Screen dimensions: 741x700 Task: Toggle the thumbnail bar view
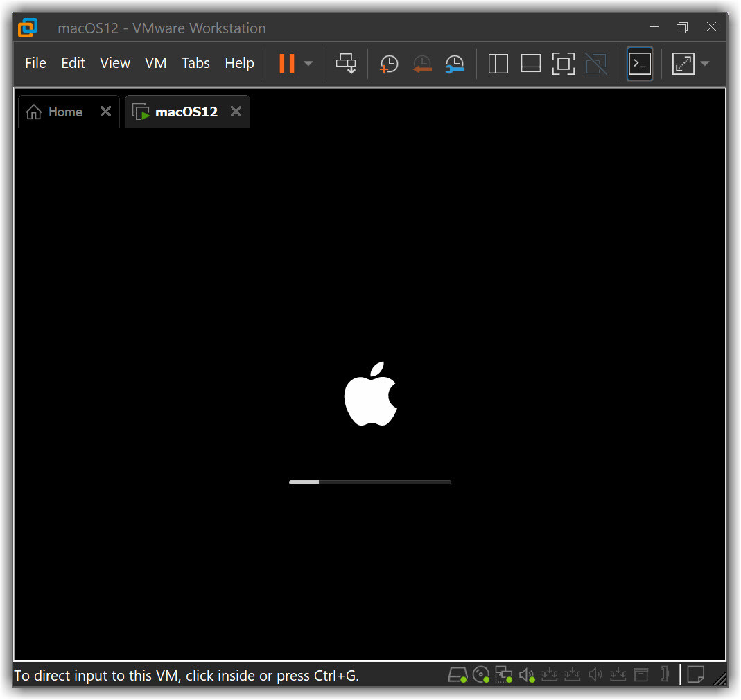pos(531,63)
